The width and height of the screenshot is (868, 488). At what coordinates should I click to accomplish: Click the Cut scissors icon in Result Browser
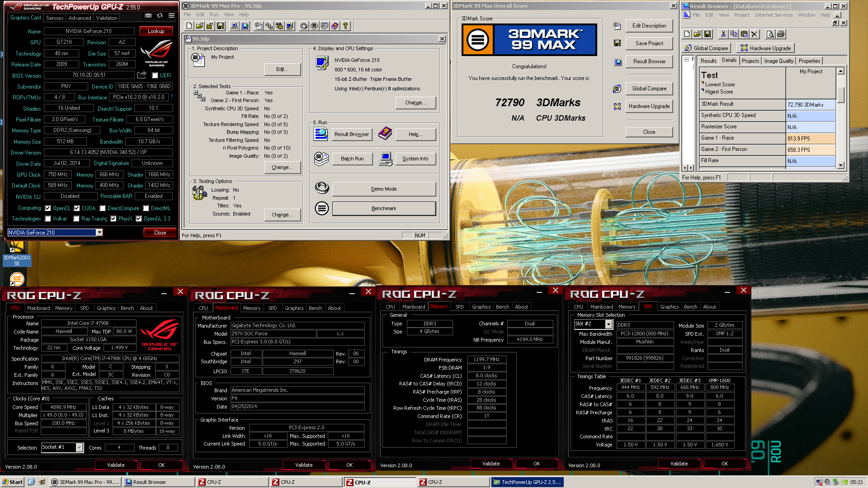click(723, 34)
